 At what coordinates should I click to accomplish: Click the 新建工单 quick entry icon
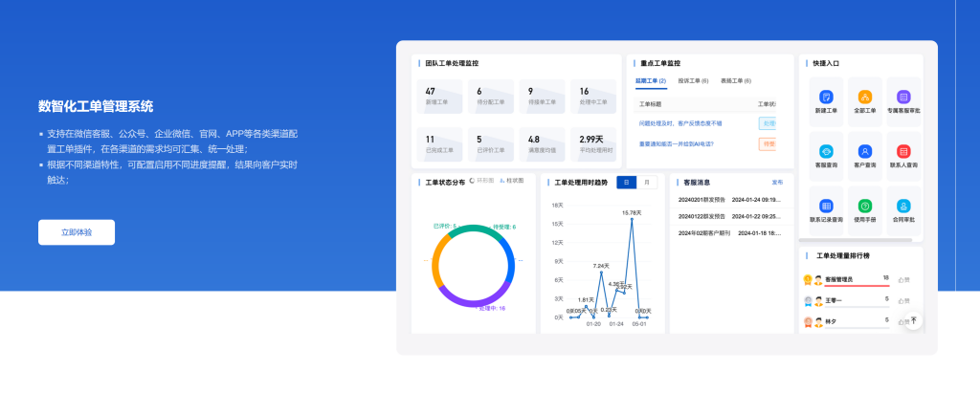click(826, 97)
